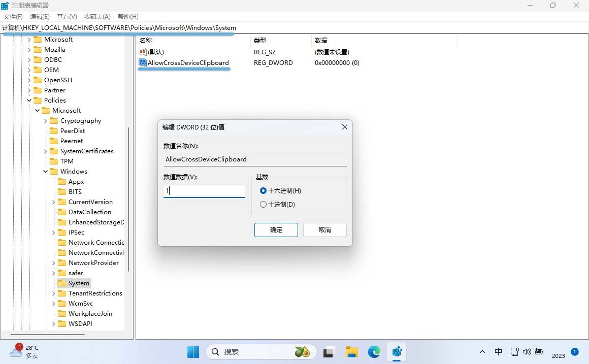This screenshot has width=589, height=364.
Task: Click the Chinese input method indicator
Action: (x=499, y=352)
